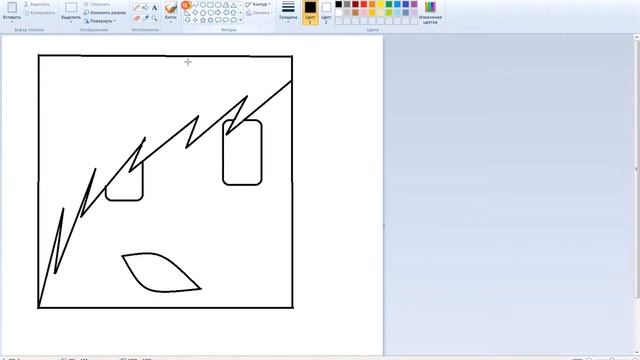This screenshot has height=360, width=640.
Task: Choose the Cloud callout shape
Action: click(x=233, y=20)
